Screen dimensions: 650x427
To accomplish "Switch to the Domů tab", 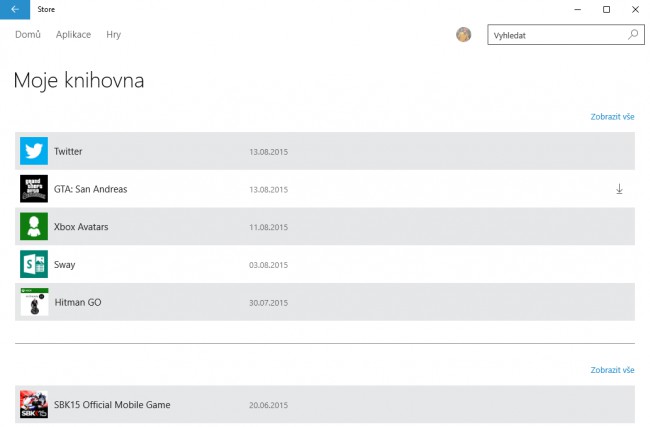I will tap(28, 34).
